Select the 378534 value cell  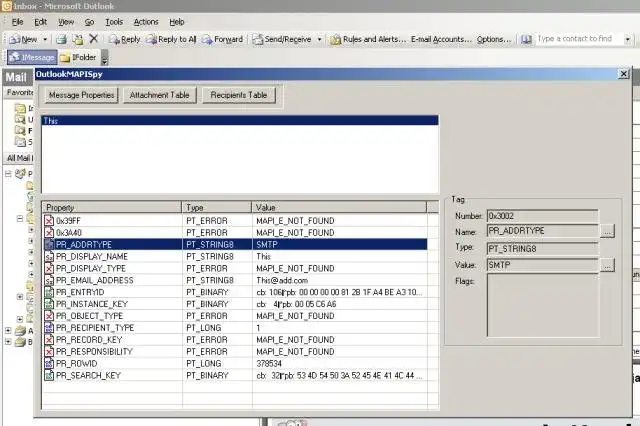340,364
